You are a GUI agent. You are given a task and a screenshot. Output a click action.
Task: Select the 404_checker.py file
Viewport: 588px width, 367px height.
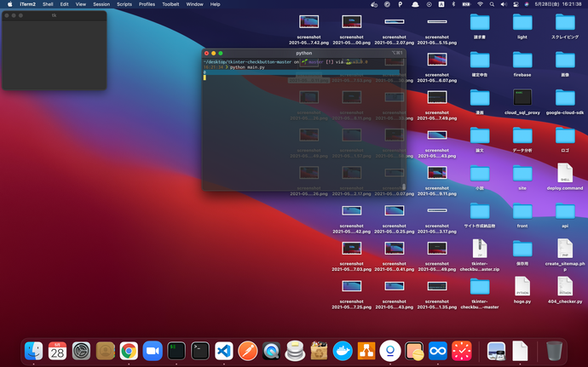565,286
